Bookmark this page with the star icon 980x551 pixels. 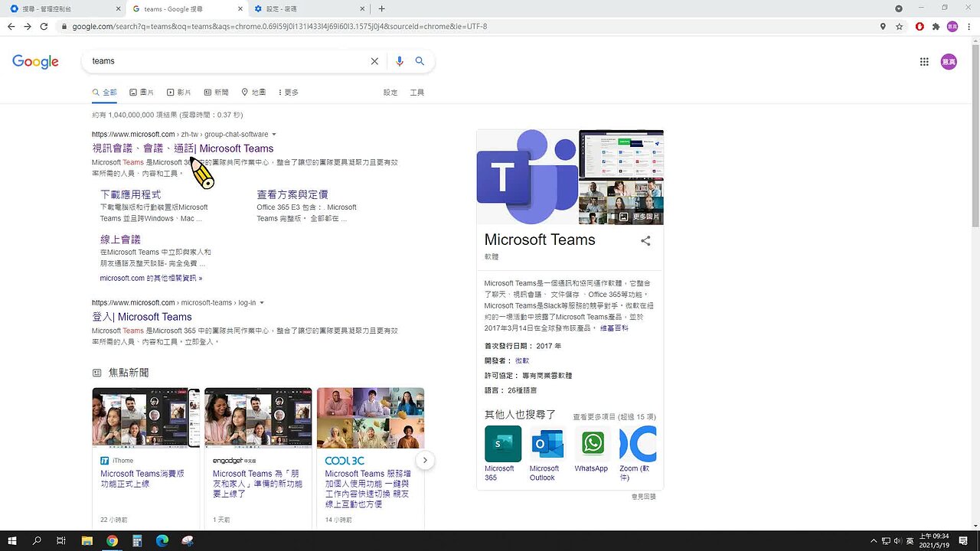pos(900,26)
